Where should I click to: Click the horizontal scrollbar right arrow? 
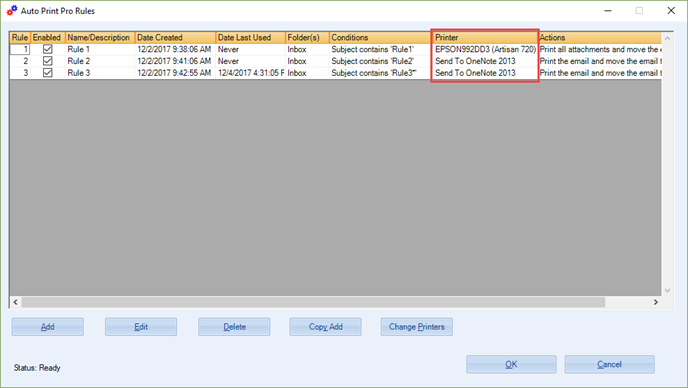(656, 302)
